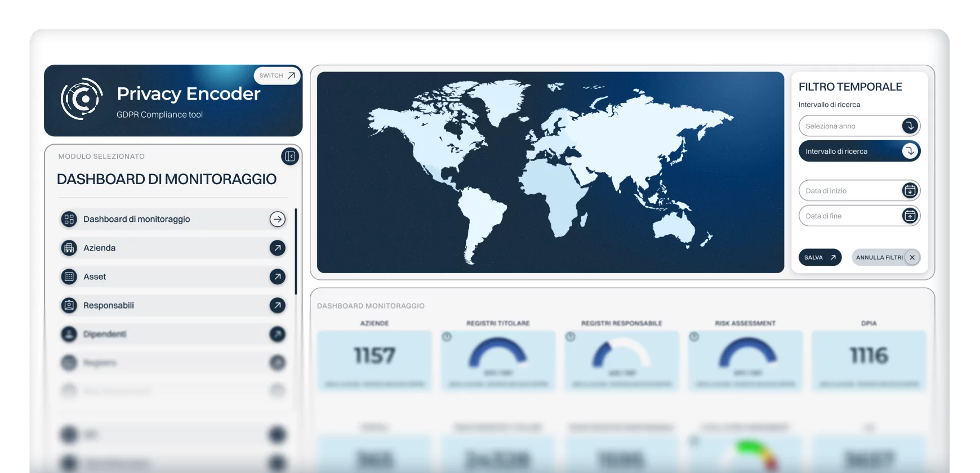Open the Data di fine calendar icon
This screenshot has width=980, height=473.
click(910, 216)
